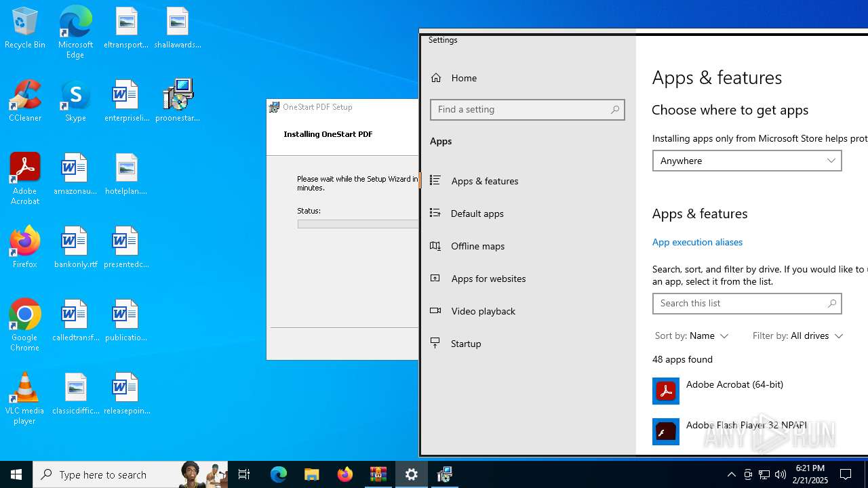The width and height of the screenshot is (868, 488).
Task: Open Task View from taskbar
Action: pos(244,474)
